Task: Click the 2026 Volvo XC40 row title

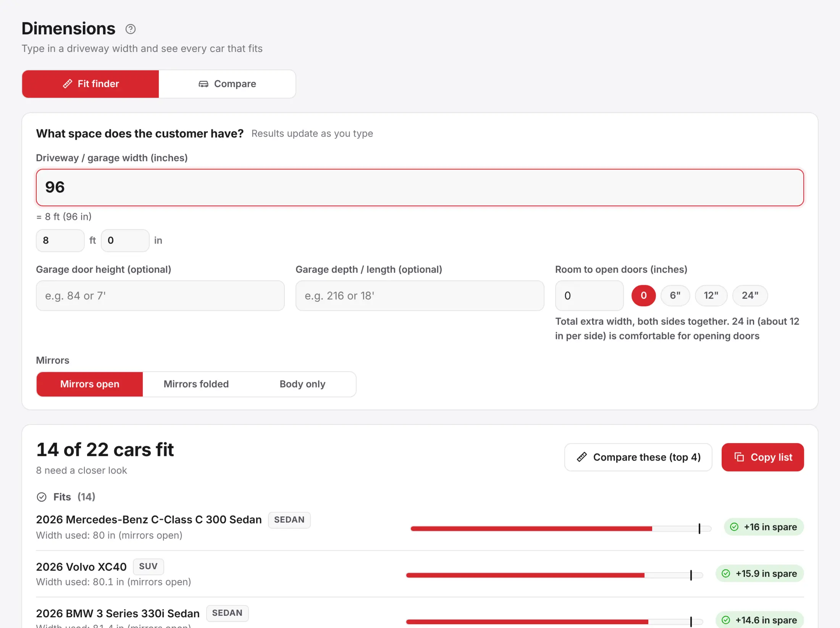Action: (81, 567)
